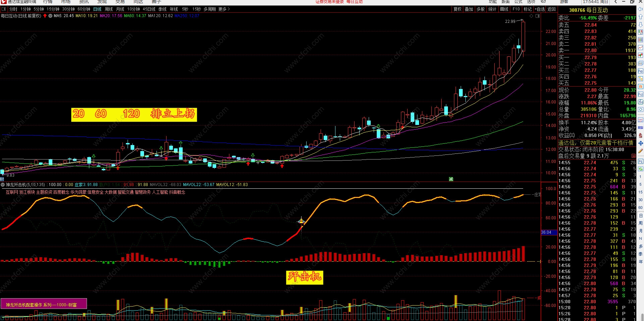Click the panel layout icon above price axis

[x=538, y=16]
